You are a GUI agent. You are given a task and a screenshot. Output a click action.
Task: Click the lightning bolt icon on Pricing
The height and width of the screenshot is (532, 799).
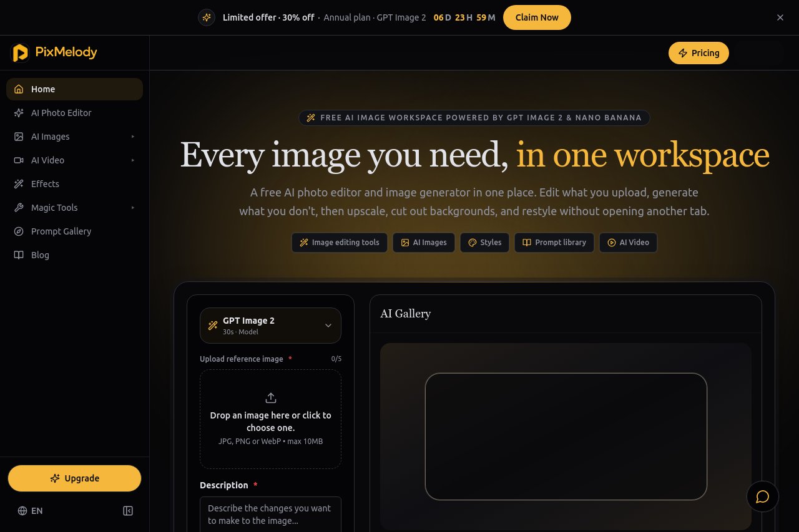(683, 53)
